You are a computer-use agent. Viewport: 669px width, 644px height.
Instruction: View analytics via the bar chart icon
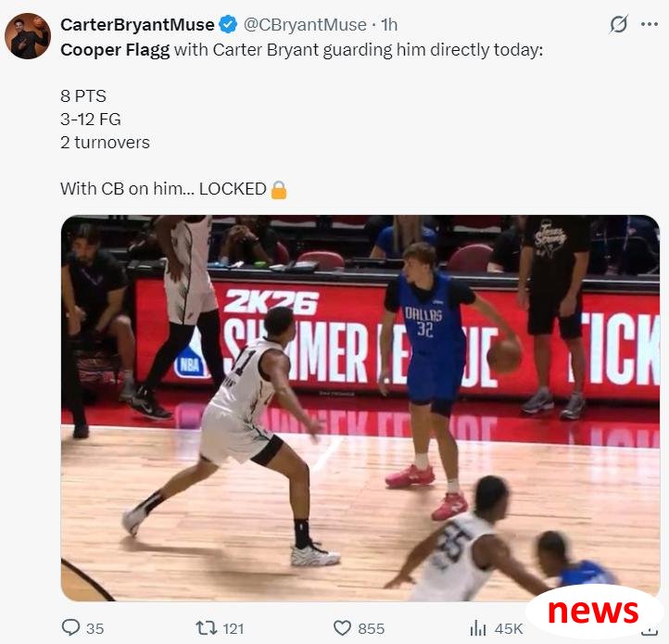pos(478,628)
